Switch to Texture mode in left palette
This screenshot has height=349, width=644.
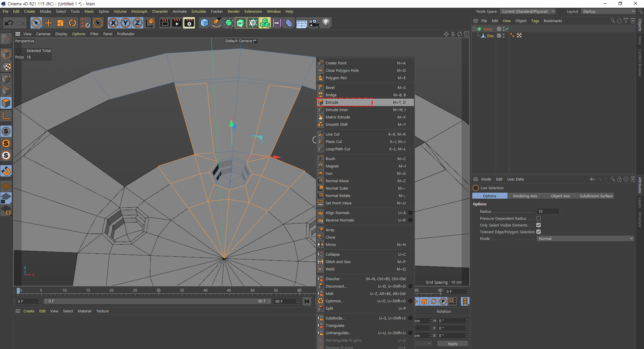pos(6,66)
